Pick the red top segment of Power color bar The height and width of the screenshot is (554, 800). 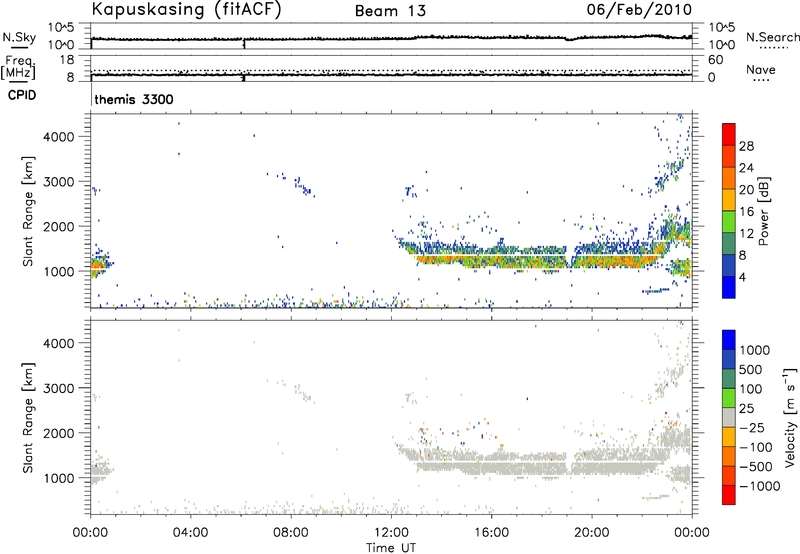click(729, 134)
